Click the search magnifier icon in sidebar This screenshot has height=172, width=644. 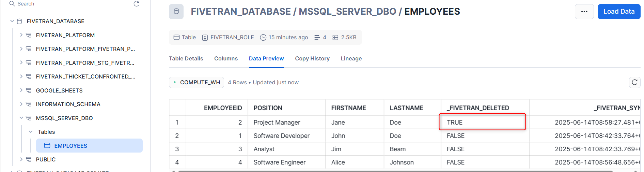pyautogui.click(x=12, y=4)
